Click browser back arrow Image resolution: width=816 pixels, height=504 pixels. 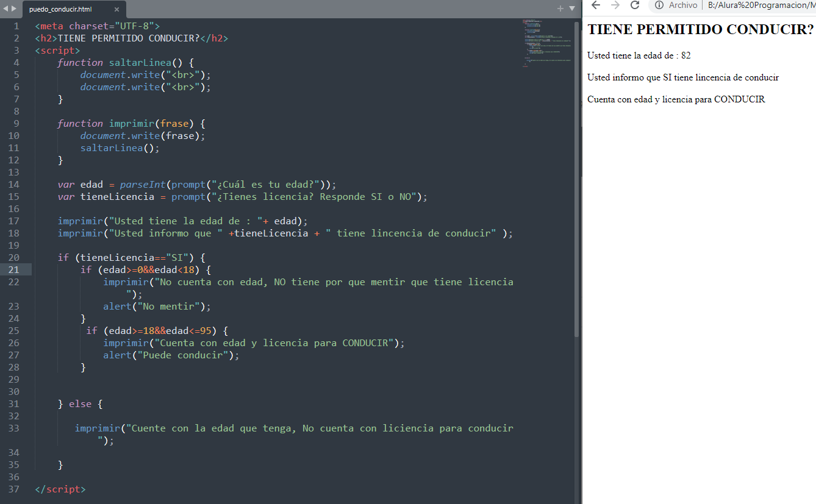596,5
